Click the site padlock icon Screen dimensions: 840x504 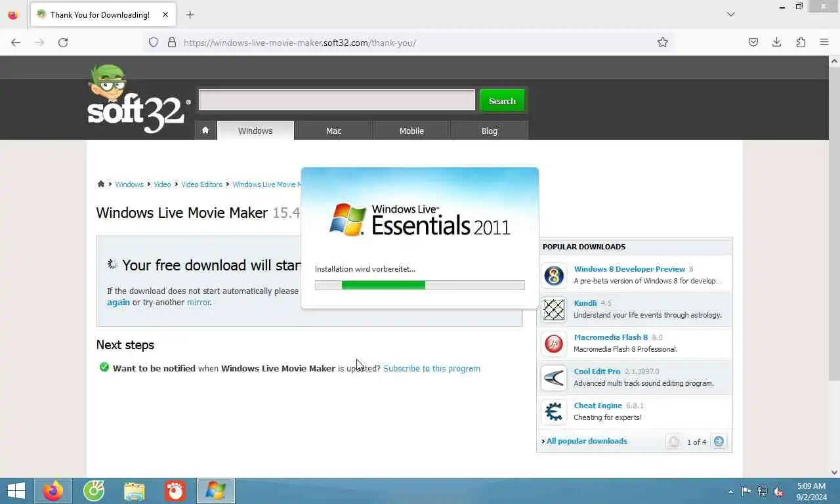pos(172,43)
